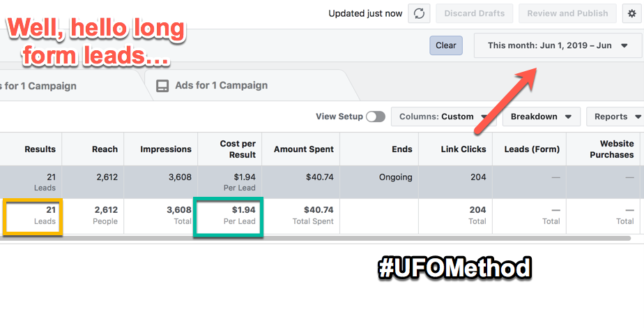Screen dimensions: 644x328
Task: Open the This month date range picker
Action: pos(558,45)
